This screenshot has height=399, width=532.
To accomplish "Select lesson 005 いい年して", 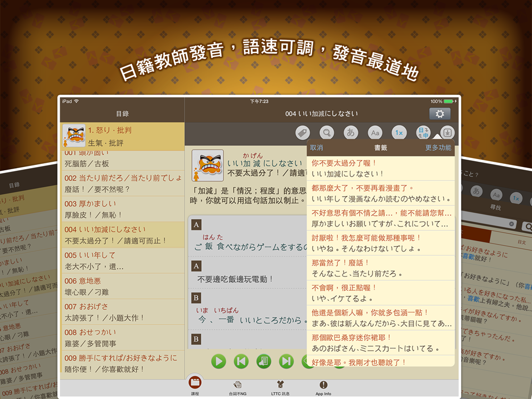I will [x=122, y=261].
